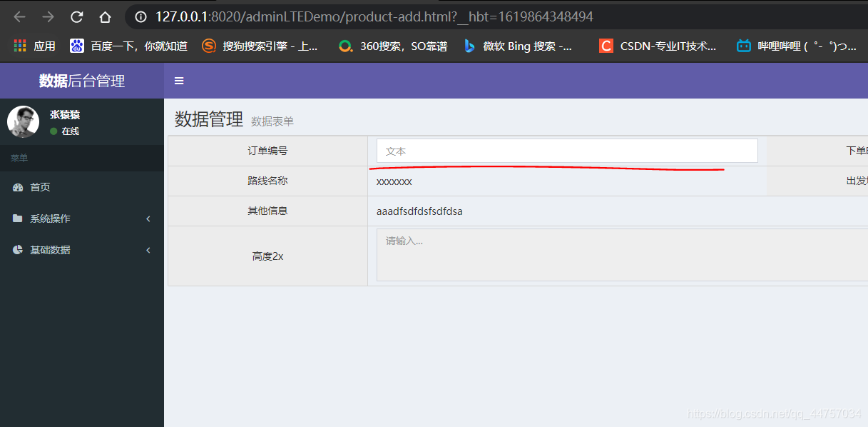Click the aaadfsdfdsfsdfdsa text value
868x427 pixels.
419,211
